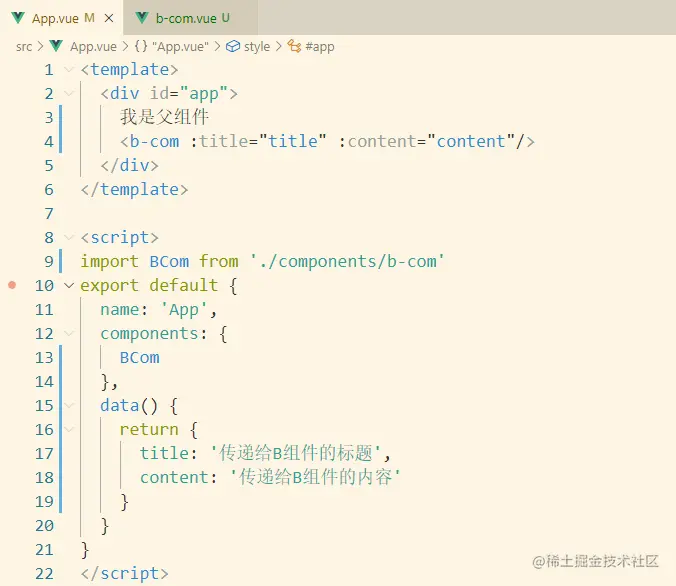Click the import keyword on line 9
The width and height of the screenshot is (676, 586).
[110, 262]
